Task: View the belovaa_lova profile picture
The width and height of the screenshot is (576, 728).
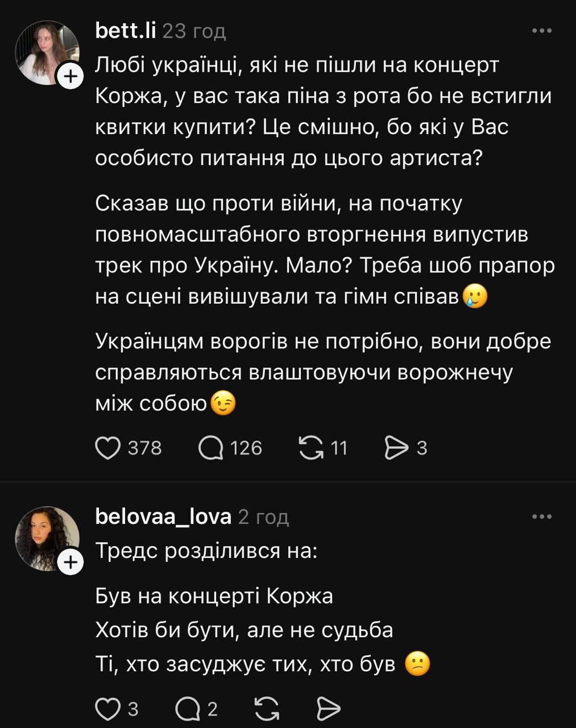Action: 45,537
